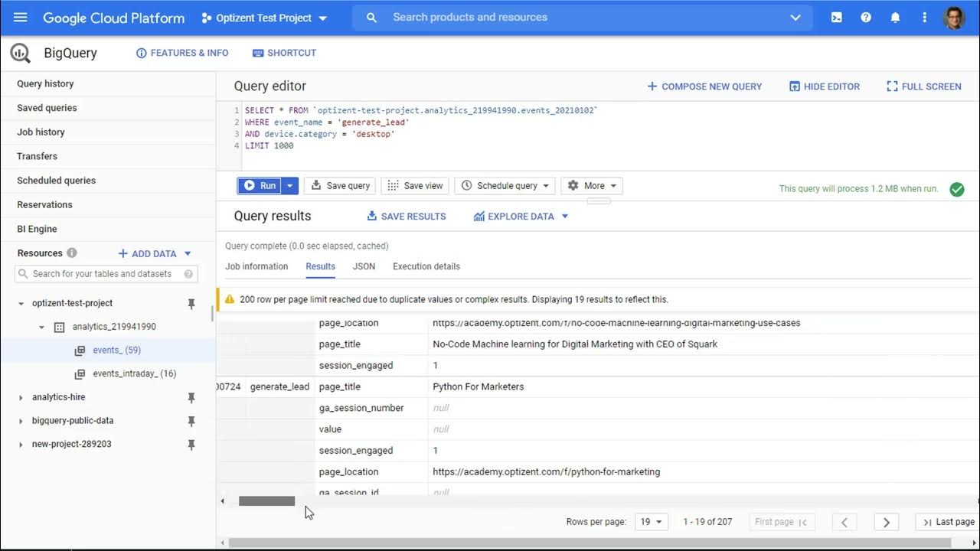Open the three-dot settings menu in header
Viewport: 980px width, 551px height.
pos(924,17)
